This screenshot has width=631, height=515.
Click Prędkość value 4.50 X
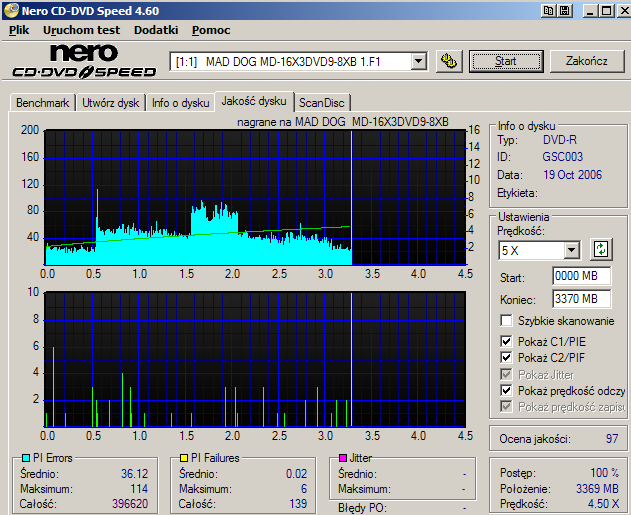[x=603, y=504]
